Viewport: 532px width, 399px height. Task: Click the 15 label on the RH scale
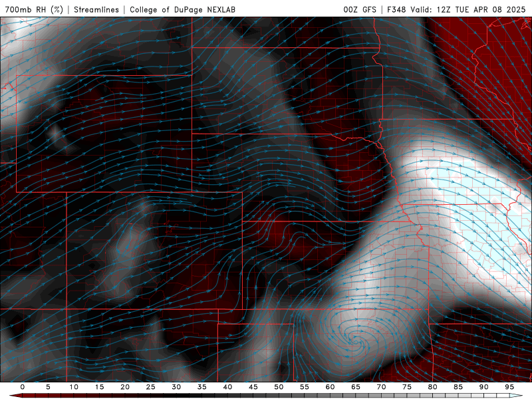(99, 387)
